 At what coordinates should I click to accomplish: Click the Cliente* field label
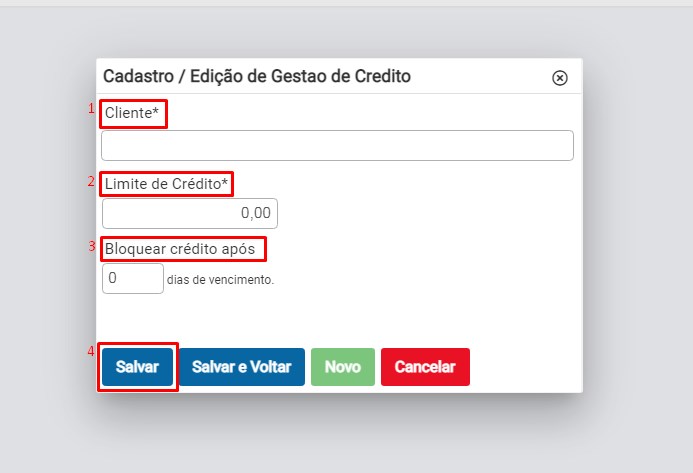pos(132,113)
